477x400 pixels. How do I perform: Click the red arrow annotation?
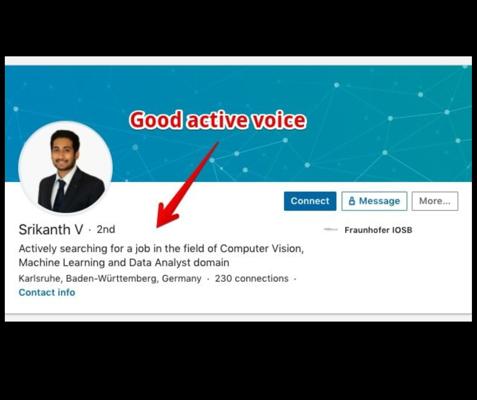[x=187, y=185]
